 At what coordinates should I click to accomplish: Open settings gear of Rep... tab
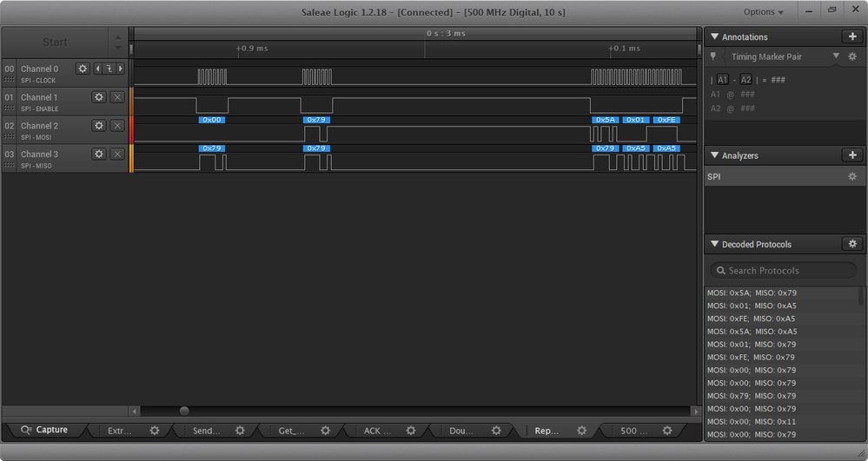click(582, 431)
